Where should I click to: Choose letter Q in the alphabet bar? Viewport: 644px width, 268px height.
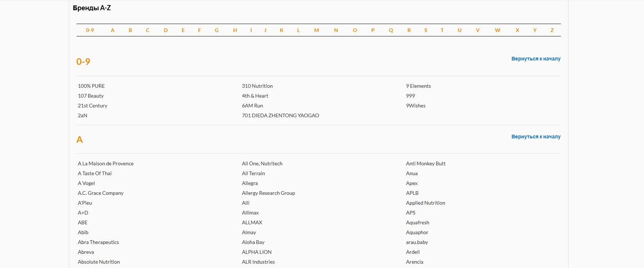click(x=391, y=30)
